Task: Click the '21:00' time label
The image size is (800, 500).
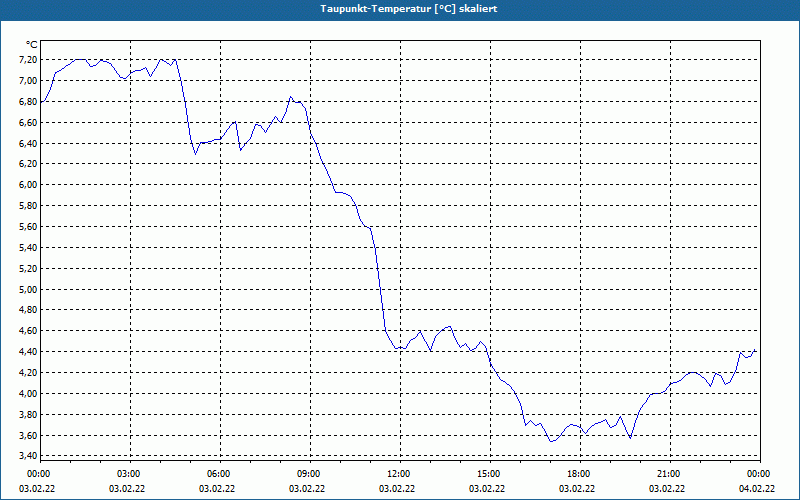Action: click(x=669, y=474)
